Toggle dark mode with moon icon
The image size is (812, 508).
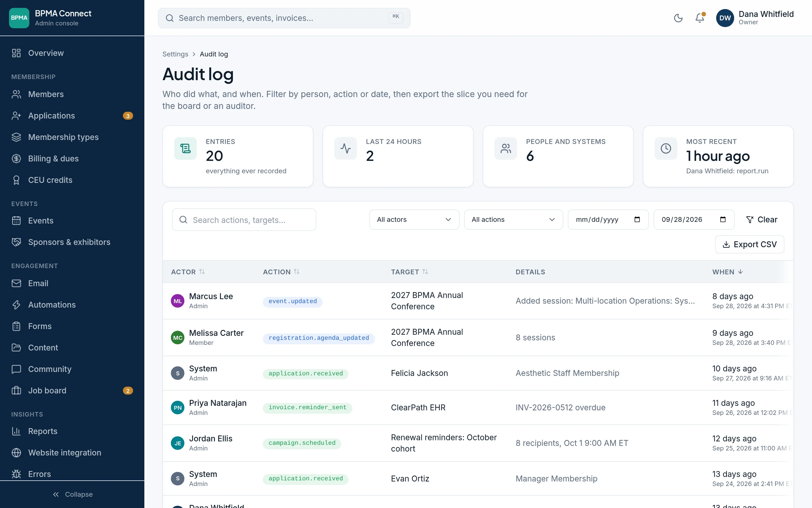click(x=678, y=18)
